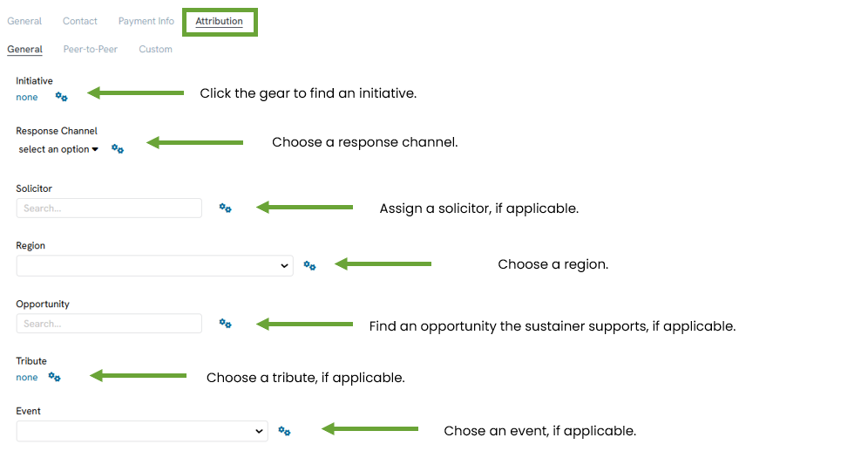Screen dimensions: 868x465
Task: Open the Custom sub-tab
Action: (155, 50)
